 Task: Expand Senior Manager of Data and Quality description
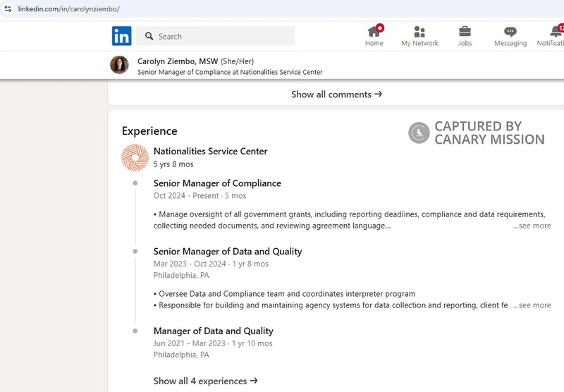click(532, 305)
